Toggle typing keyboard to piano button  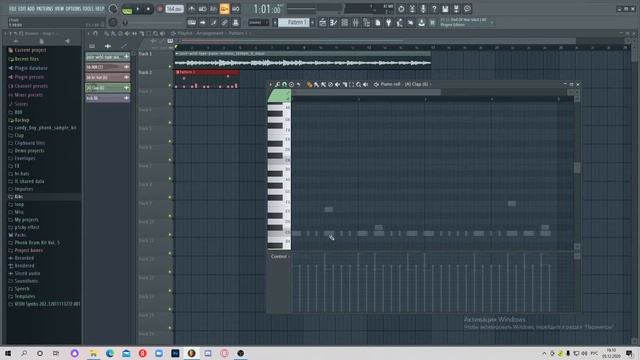191,22
